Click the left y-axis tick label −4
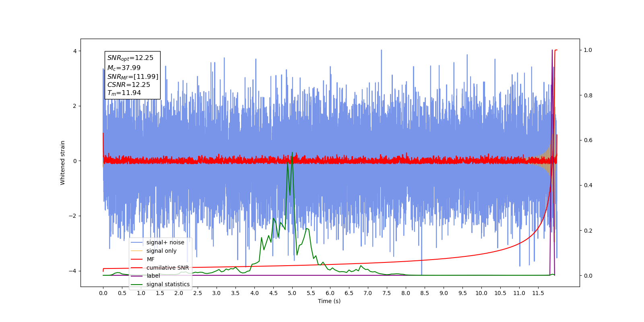The height and width of the screenshot is (322, 644). click(x=72, y=271)
